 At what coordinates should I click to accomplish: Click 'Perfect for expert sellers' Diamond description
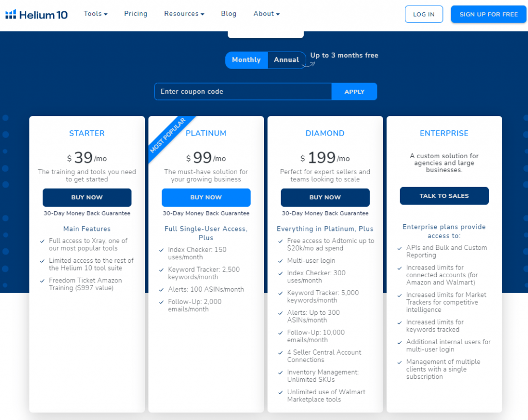[325, 176]
